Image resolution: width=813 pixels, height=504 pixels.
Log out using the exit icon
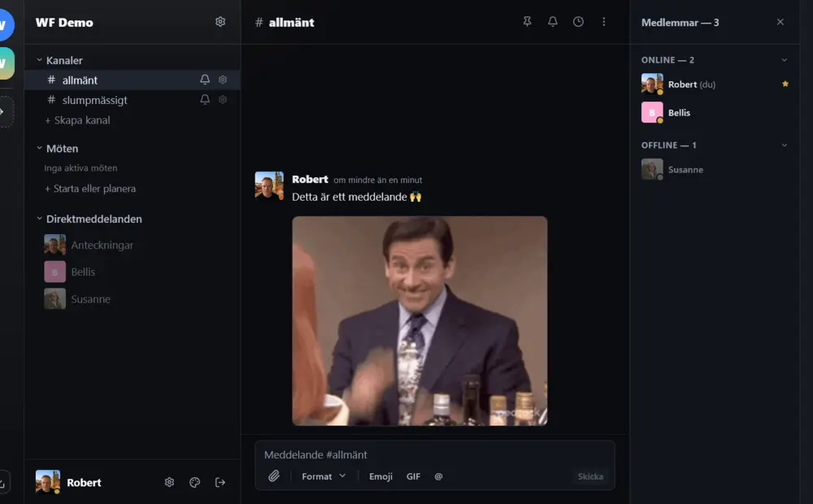(x=220, y=482)
